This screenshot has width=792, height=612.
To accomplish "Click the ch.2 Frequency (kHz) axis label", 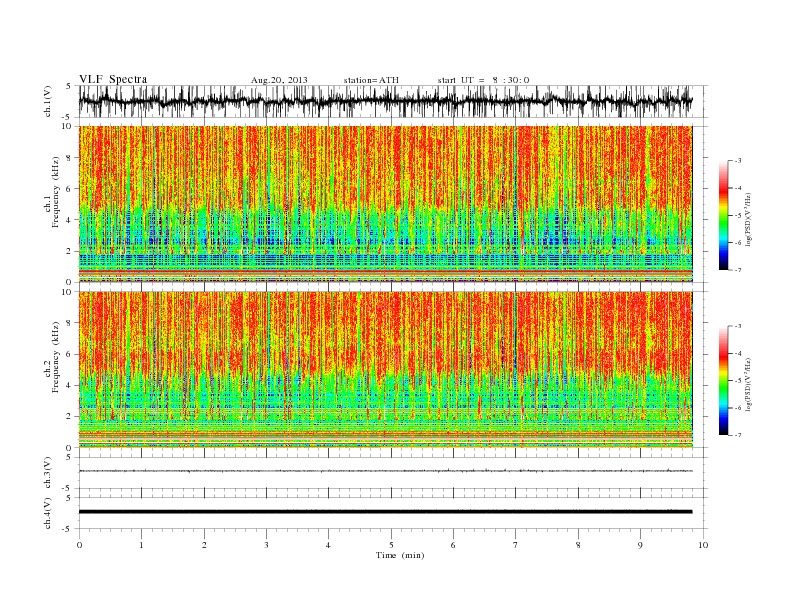I will pos(52,358).
